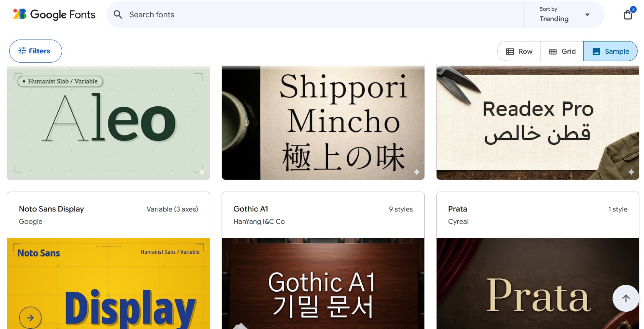Open the Filters panel

tap(36, 51)
